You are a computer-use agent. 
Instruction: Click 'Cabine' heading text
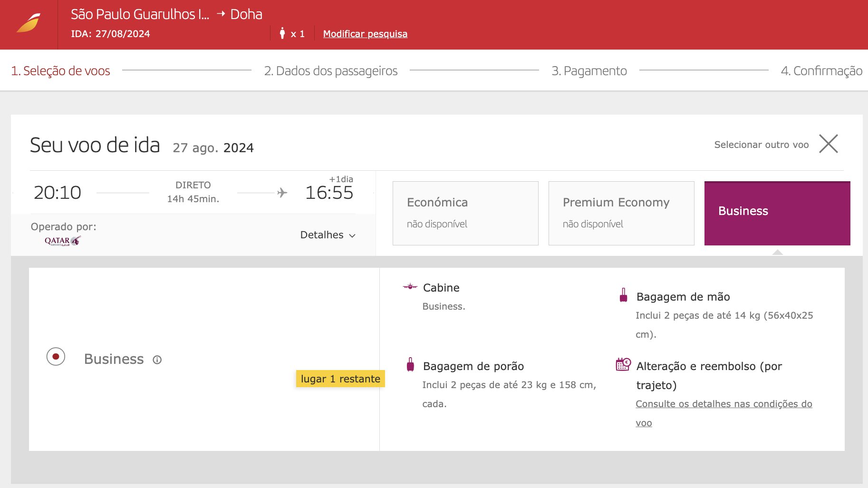441,288
